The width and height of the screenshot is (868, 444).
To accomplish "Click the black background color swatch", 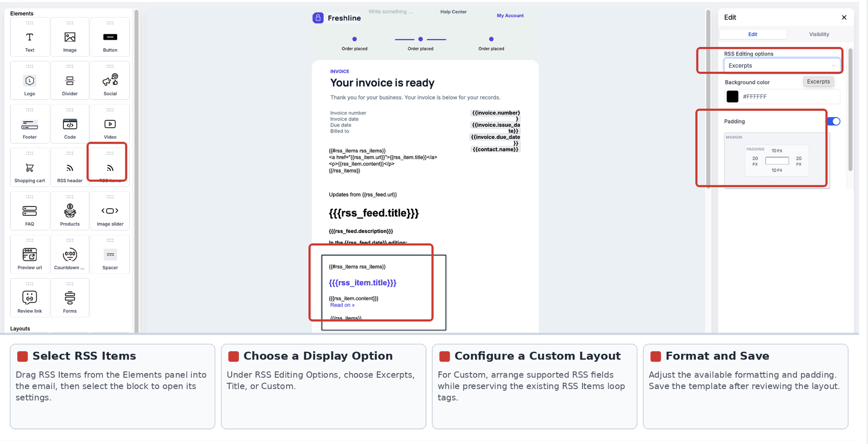I will (732, 96).
